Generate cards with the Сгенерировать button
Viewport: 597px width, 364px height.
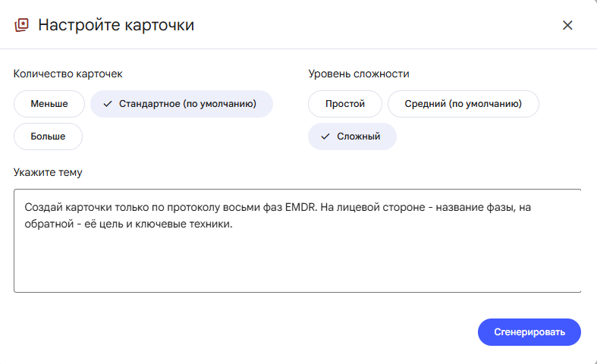pyautogui.click(x=529, y=332)
